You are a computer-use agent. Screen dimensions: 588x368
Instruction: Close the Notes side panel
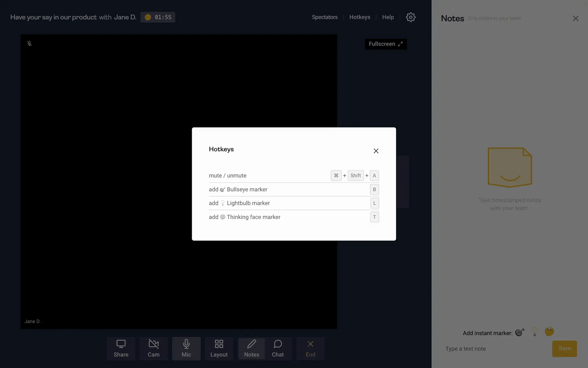575,18
